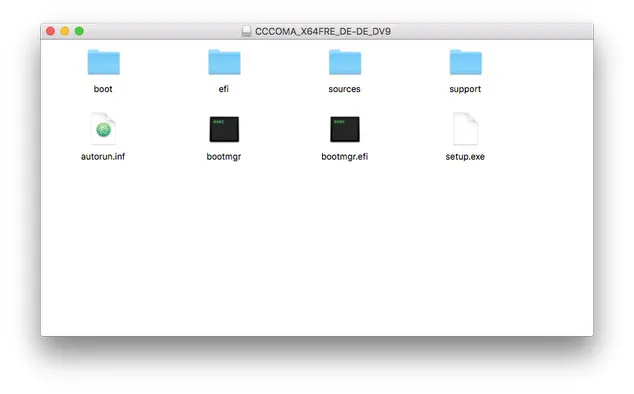Click the "sources" folder name label

[344, 89]
